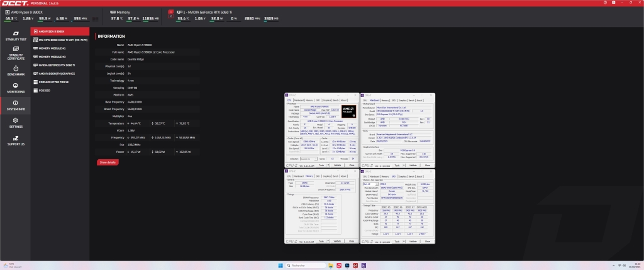Open Graphics tab in Mainboard CPU-Z window
Image resolution: width=644 pixels, height=270 pixels.
pyautogui.click(x=402, y=100)
